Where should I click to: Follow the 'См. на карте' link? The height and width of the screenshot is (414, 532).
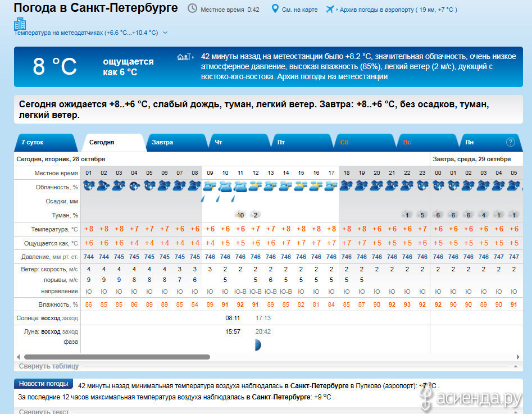(x=299, y=10)
